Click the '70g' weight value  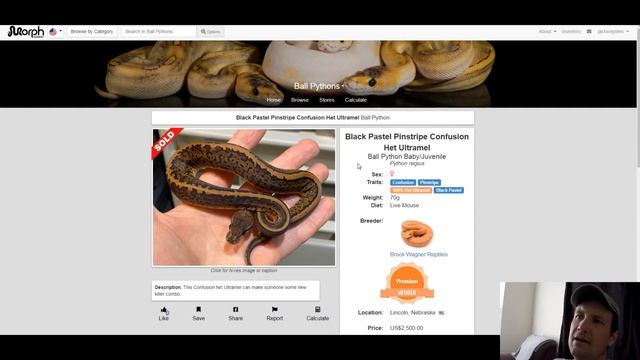point(395,198)
